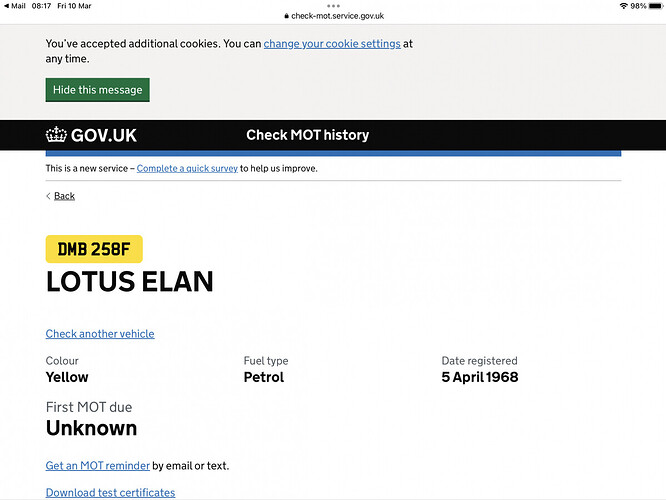Click the Download test certificates link
The image size is (666, 500).
pos(110,493)
